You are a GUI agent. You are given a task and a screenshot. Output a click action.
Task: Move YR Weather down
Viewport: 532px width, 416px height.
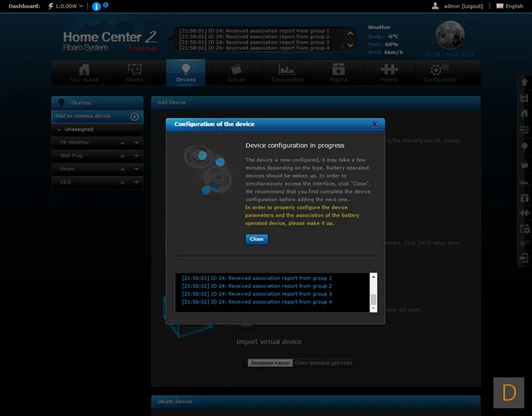pyautogui.click(x=136, y=143)
